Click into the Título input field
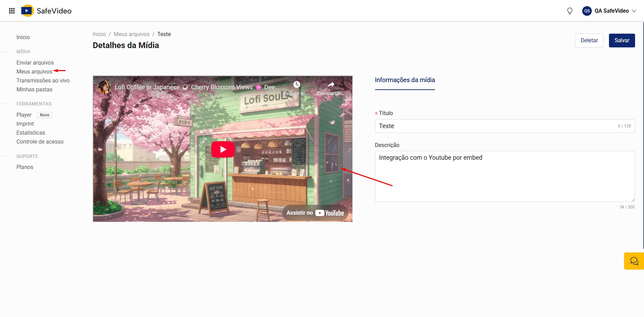The height and width of the screenshot is (317, 644). click(x=505, y=126)
